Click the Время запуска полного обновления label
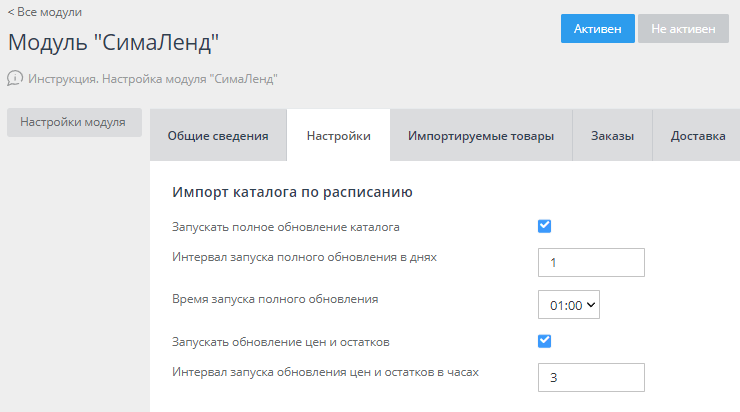 pos(275,298)
